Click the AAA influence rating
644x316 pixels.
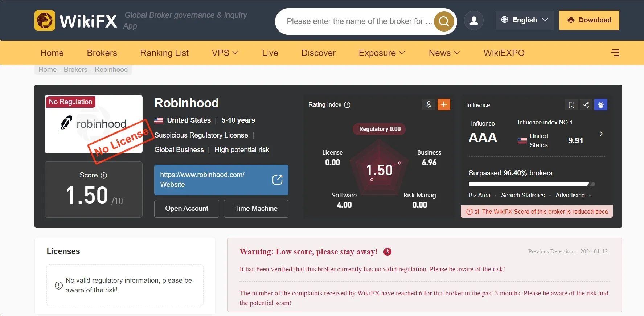click(483, 138)
